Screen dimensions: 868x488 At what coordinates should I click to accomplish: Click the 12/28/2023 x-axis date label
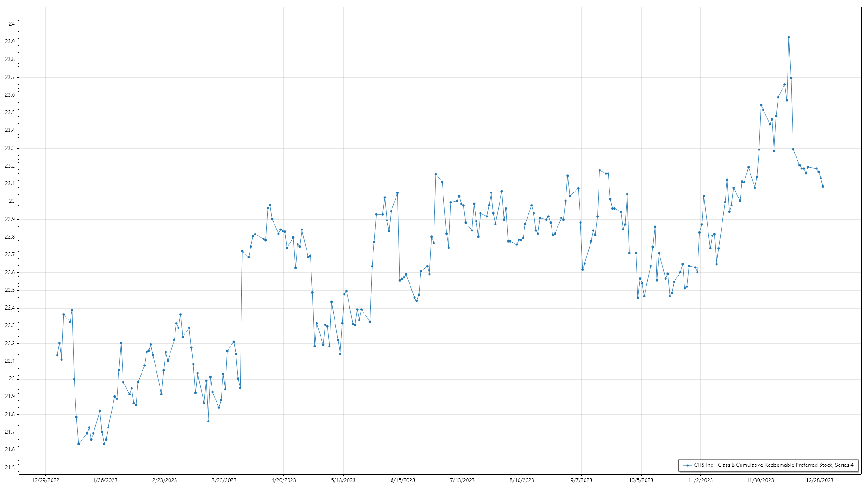[820, 480]
